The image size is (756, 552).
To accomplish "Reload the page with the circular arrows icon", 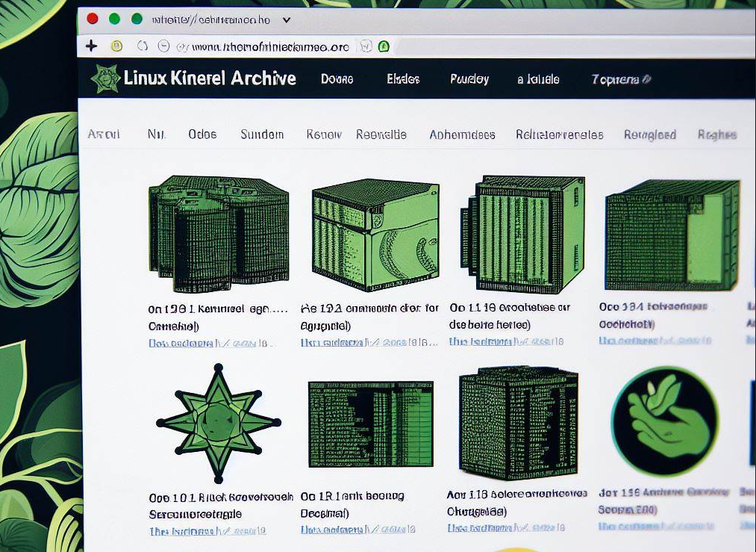I will [x=143, y=46].
